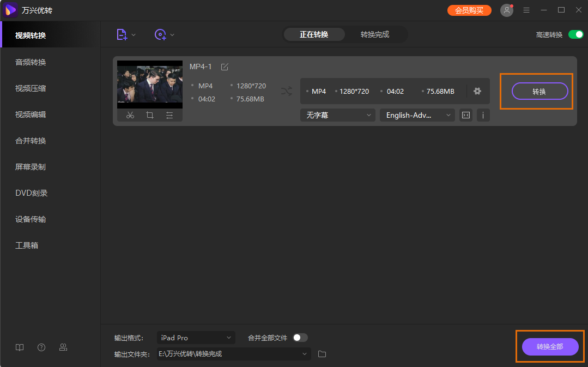Click the help question mark icon
This screenshot has width=588, height=367.
(41, 347)
